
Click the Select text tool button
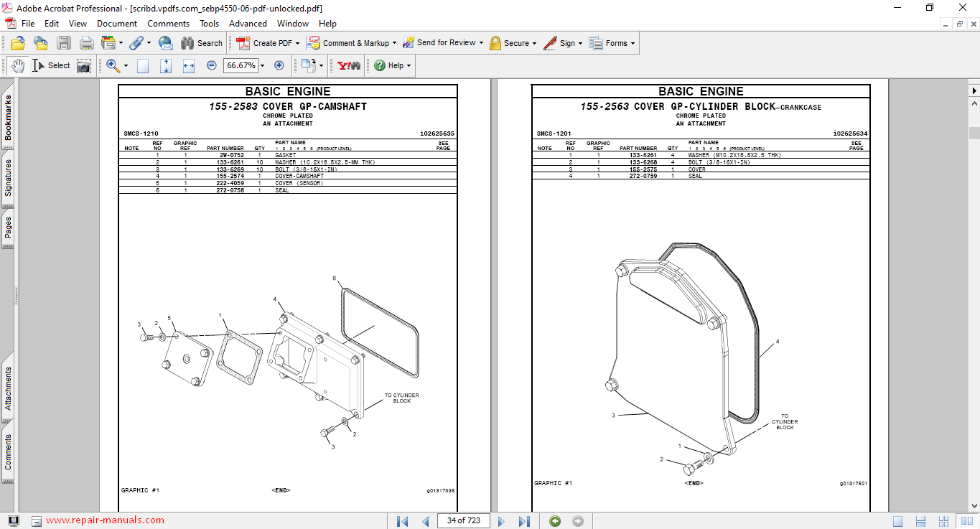[52, 65]
